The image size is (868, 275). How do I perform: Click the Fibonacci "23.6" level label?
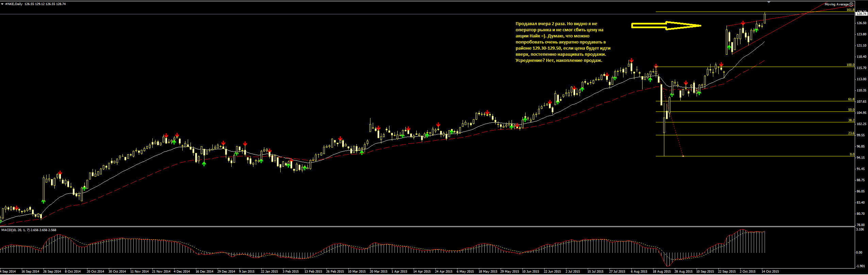point(851,133)
